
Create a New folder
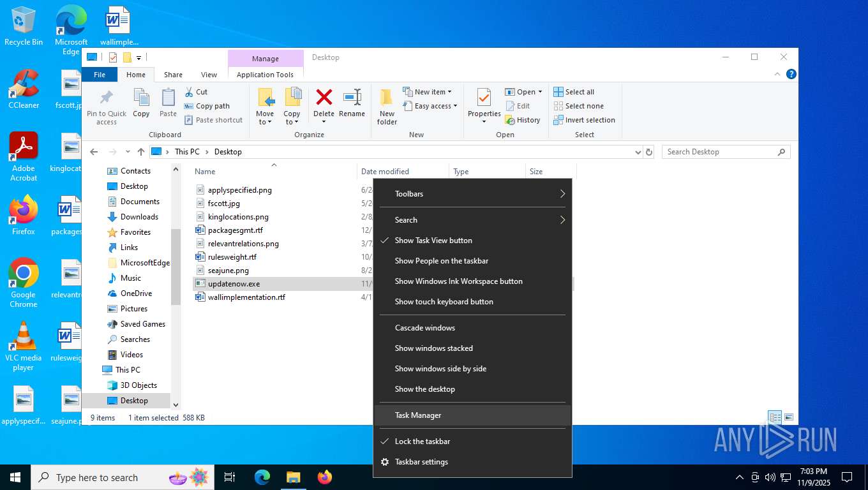[387, 107]
